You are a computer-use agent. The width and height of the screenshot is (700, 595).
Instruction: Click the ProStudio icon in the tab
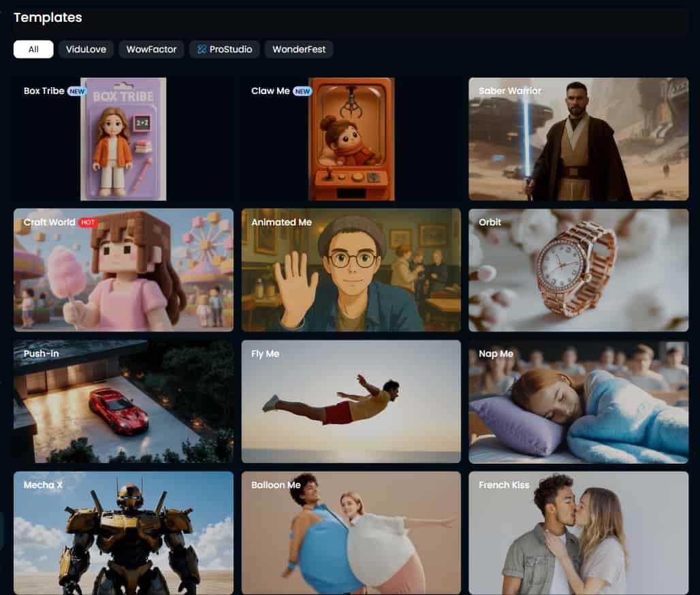point(202,49)
